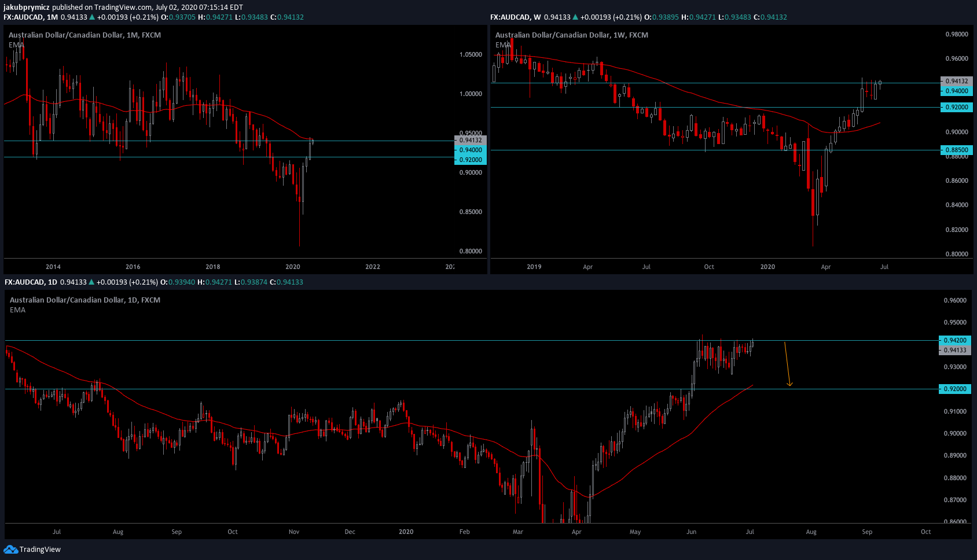Click the 0.85000 monthly price axis label
The height and width of the screenshot is (560, 977).
point(471,212)
